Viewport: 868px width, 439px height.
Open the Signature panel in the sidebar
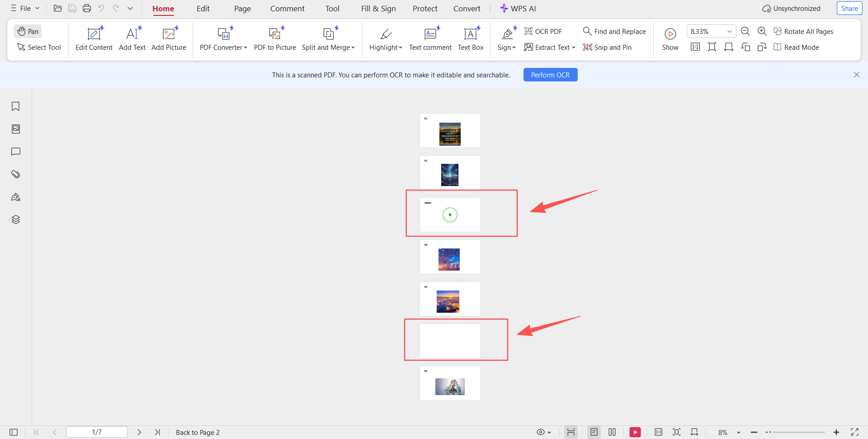coord(16,197)
